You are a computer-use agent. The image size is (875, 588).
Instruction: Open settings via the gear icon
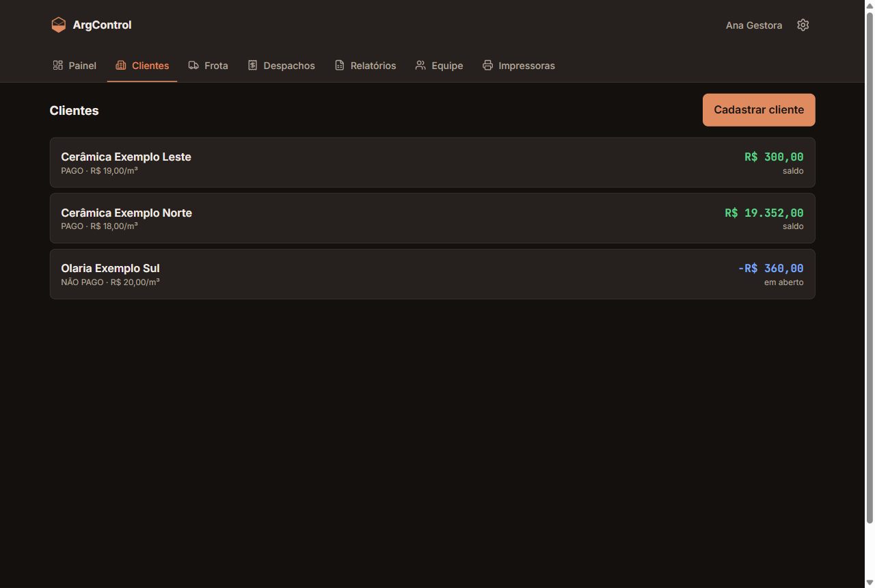pos(803,25)
